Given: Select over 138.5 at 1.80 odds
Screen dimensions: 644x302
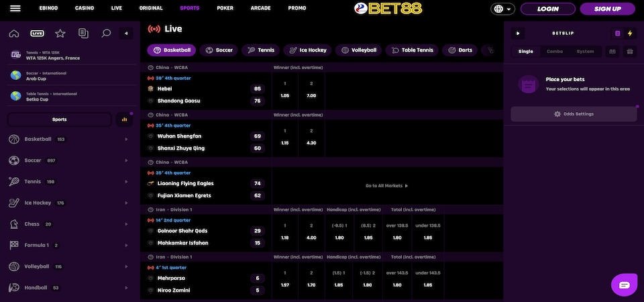Looking at the screenshot, I should [x=397, y=232].
